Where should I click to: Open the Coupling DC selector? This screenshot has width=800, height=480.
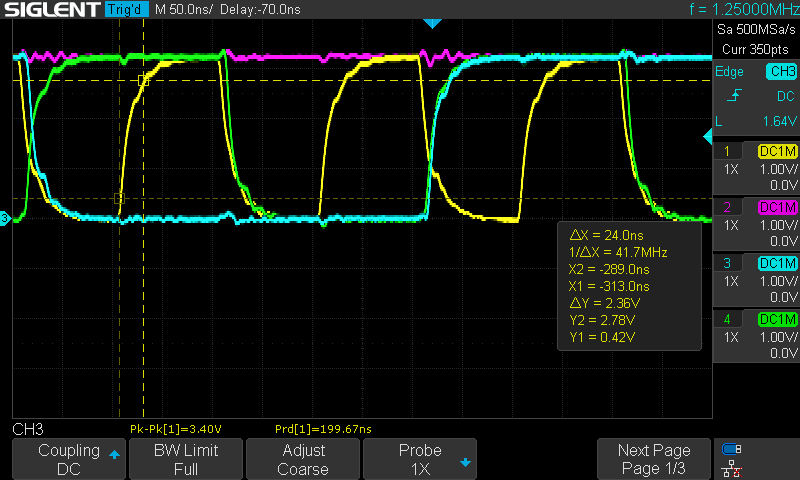(x=68, y=459)
